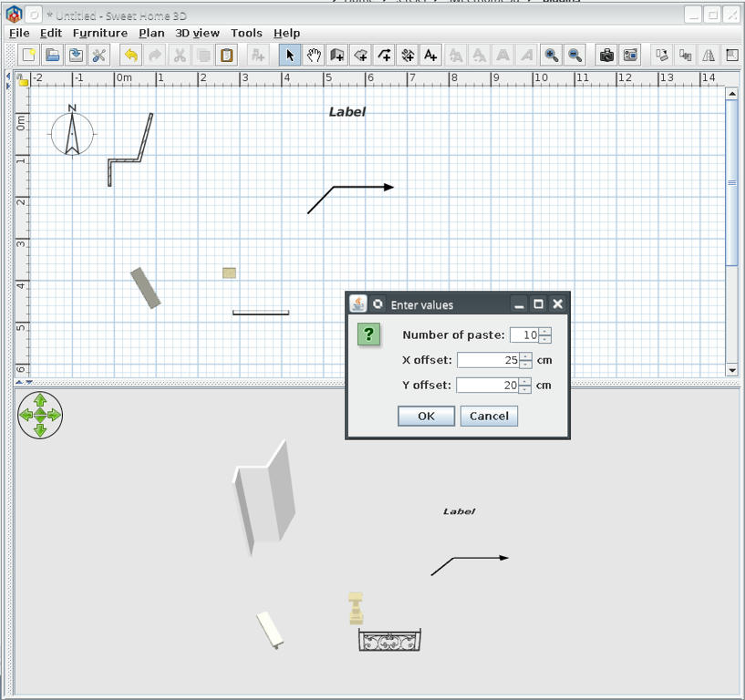Decrease Y offset with spinner down arrow

524,389
